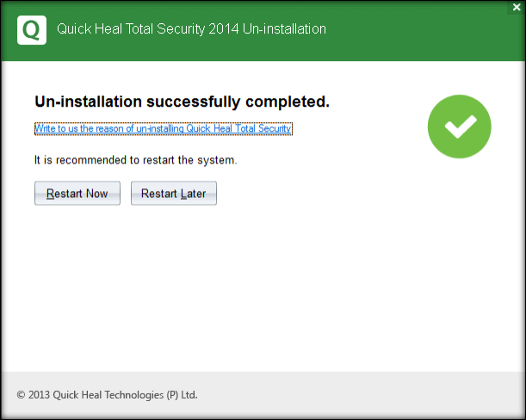Click the green checkmark success icon
Screen dimensions: 526x420
tap(459, 127)
